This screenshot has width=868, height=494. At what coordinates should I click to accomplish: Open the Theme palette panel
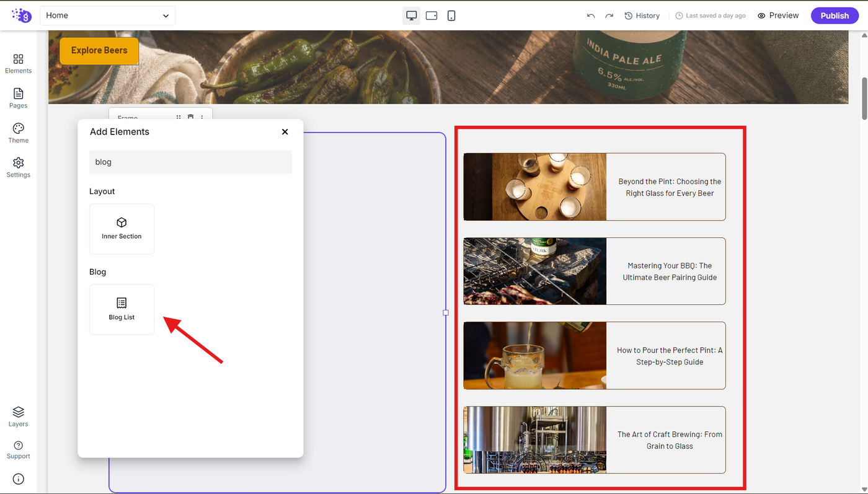point(18,133)
